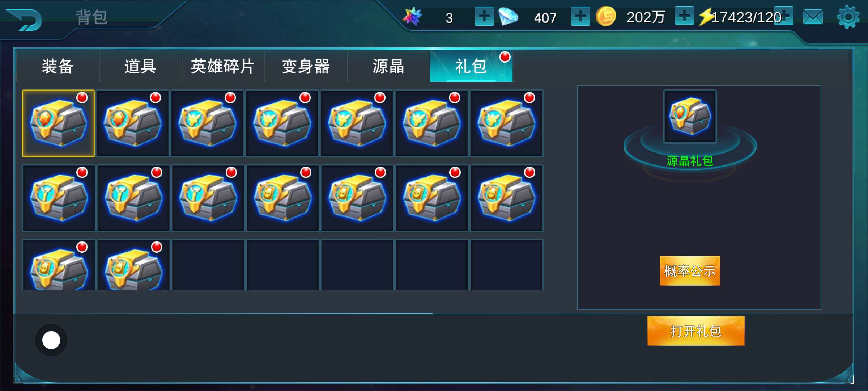The width and height of the screenshot is (868, 391).
Task: Add gold coins with the plus beside 202万
Action: [684, 16]
